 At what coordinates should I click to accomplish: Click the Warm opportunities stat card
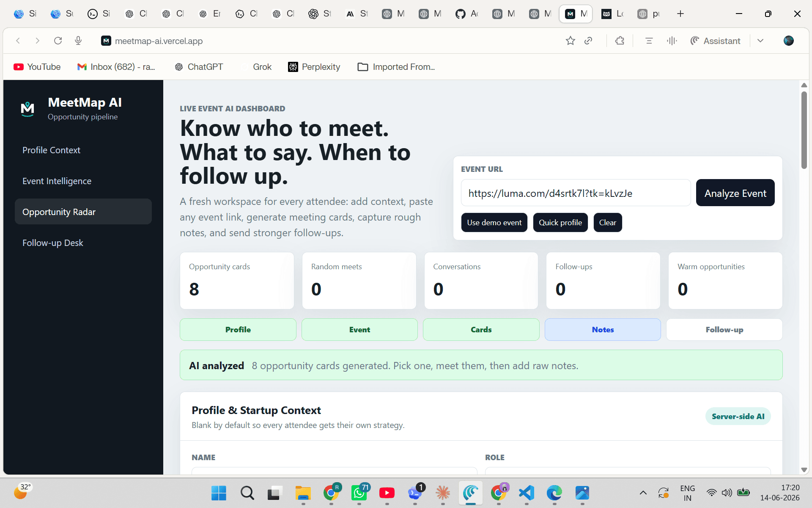coord(725,281)
